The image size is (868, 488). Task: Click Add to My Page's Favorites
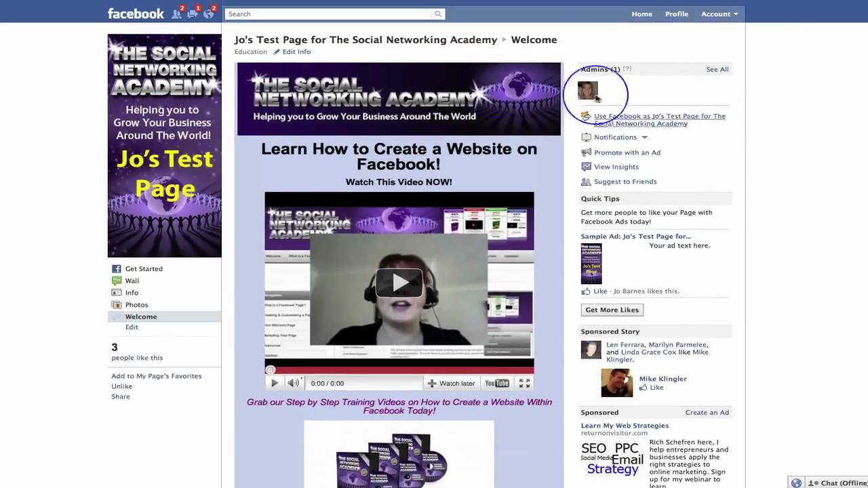pos(156,375)
